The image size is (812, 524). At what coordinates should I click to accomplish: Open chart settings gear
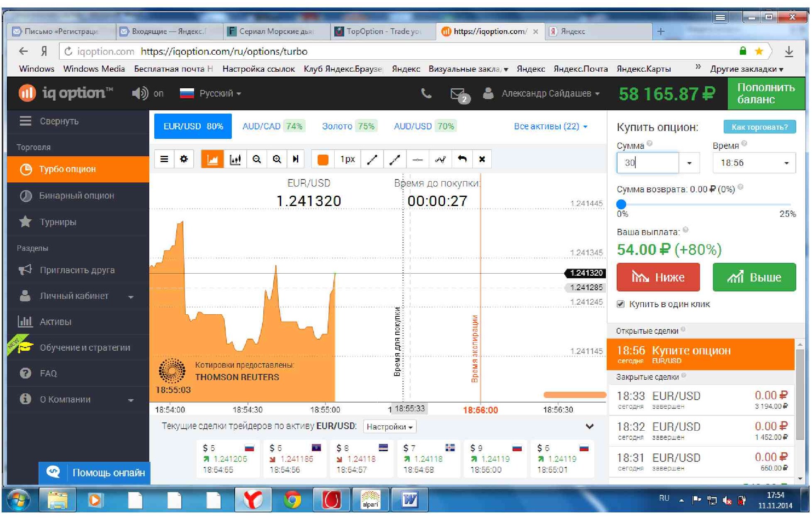[x=184, y=159]
